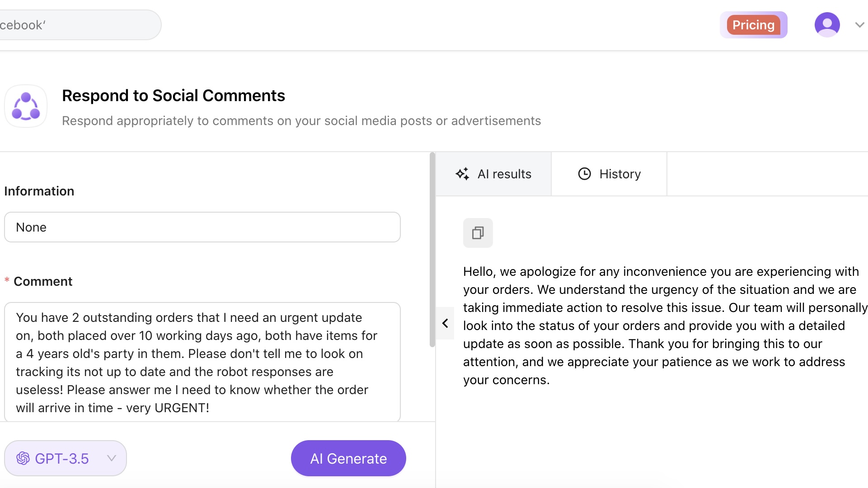Open the Information dropdown showing None

(202, 227)
